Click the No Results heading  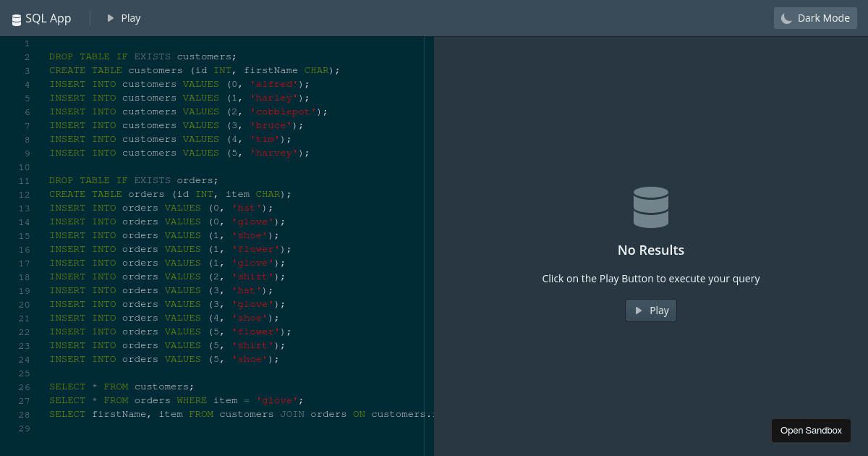click(x=650, y=250)
